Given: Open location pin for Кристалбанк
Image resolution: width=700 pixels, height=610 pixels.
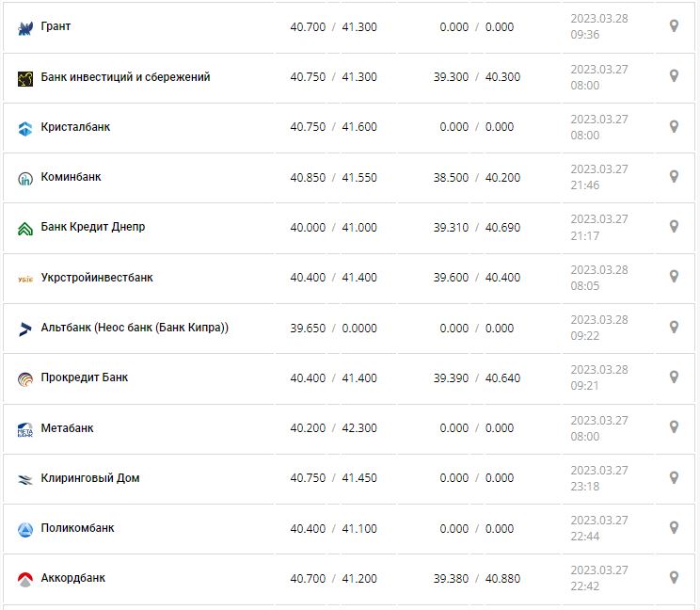Looking at the screenshot, I should click(674, 126).
